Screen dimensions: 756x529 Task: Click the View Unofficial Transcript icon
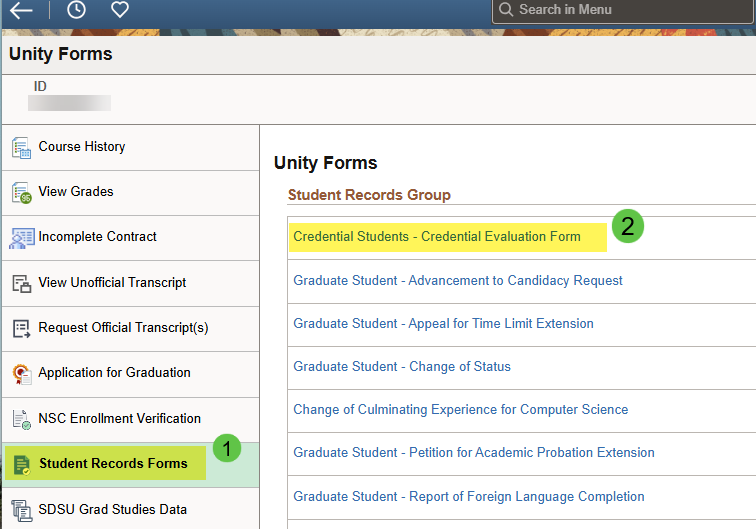pos(21,284)
